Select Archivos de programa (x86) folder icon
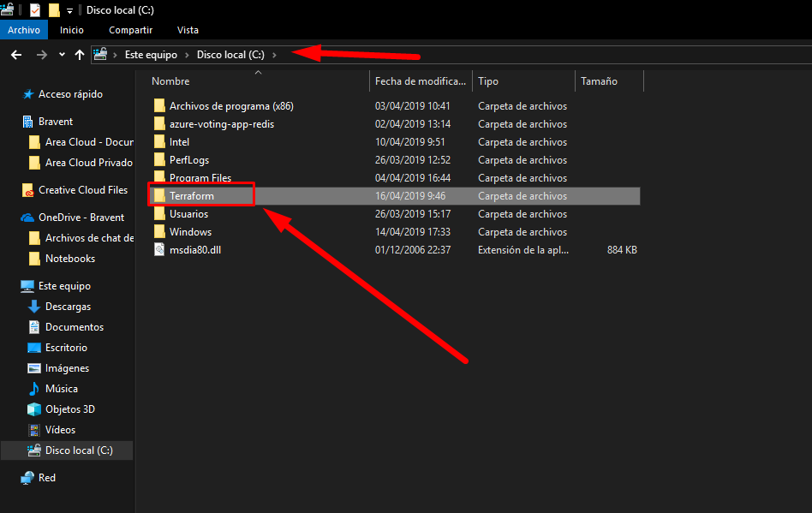The width and height of the screenshot is (812, 513). pos(159,105)
